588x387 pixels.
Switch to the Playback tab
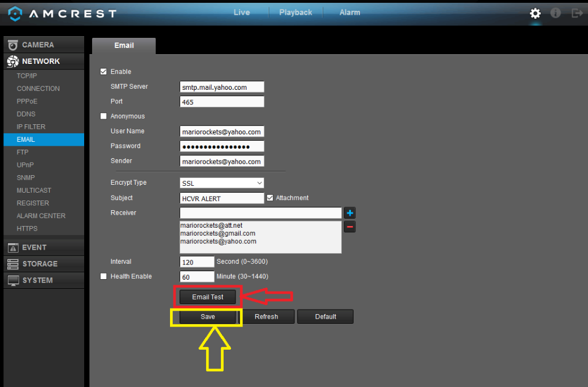[295, 12]
